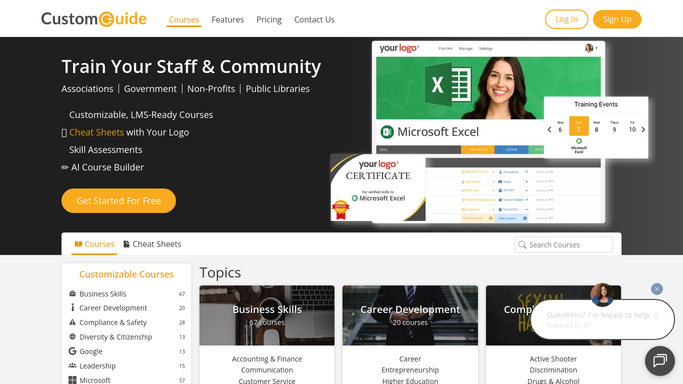683x384 pixels.
Task: Click the Leadership people icon
Action: (72, 366)
